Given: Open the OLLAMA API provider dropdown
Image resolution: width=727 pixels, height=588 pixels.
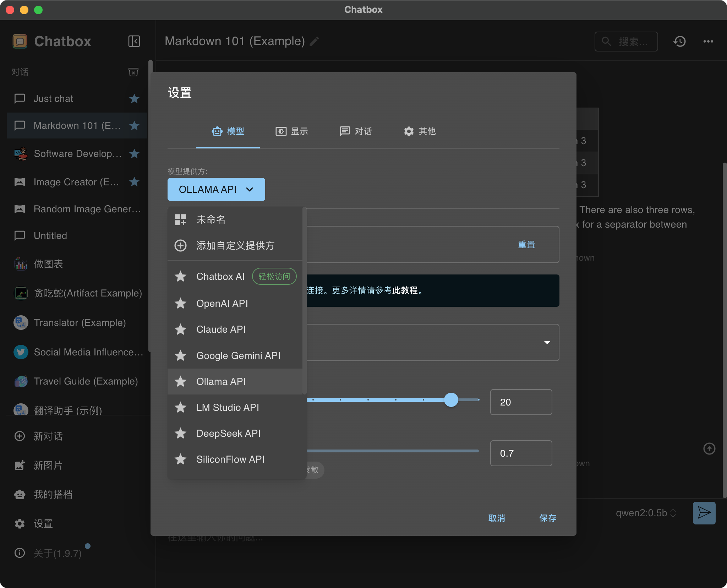Looking at the screenshot, I should (x=216, y=189).
